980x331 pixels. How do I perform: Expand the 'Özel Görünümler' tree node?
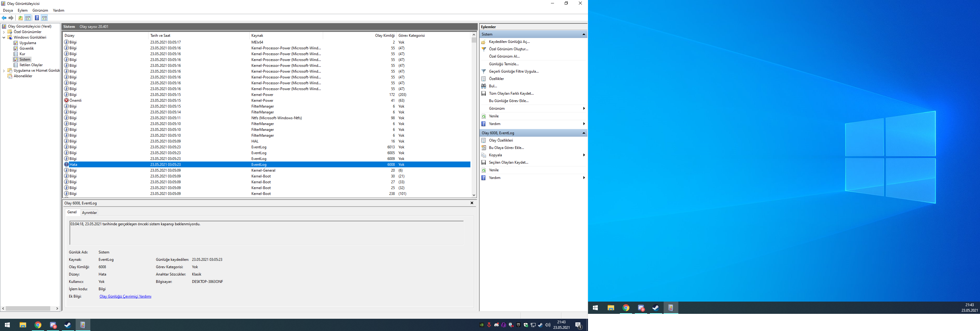(x=4, y=32)
